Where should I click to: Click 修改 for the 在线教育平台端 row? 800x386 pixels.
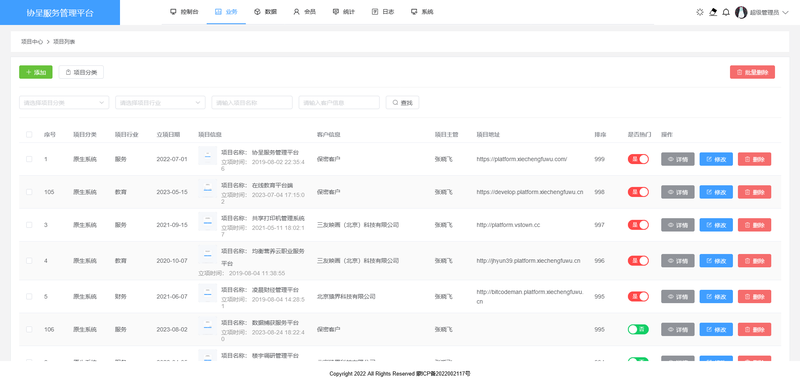coord(716,192)
